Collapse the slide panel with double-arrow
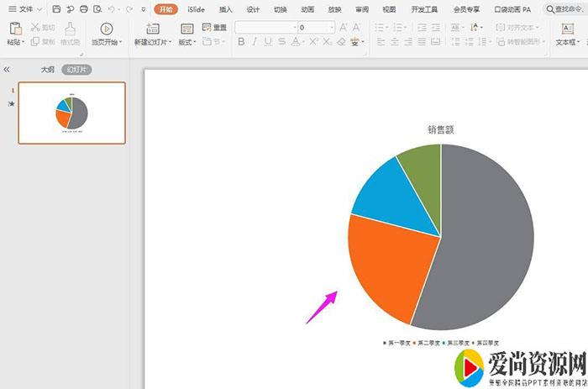 [x=7, y=70]
